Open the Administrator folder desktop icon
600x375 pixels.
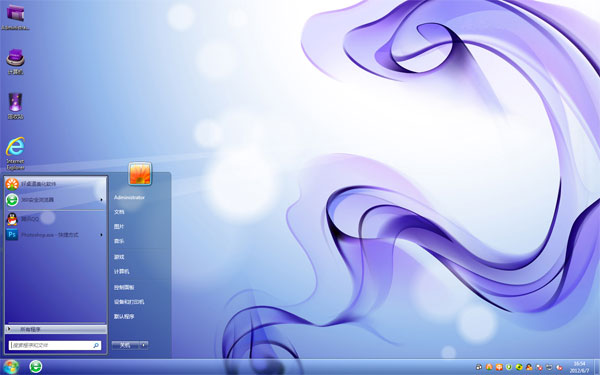15,17
